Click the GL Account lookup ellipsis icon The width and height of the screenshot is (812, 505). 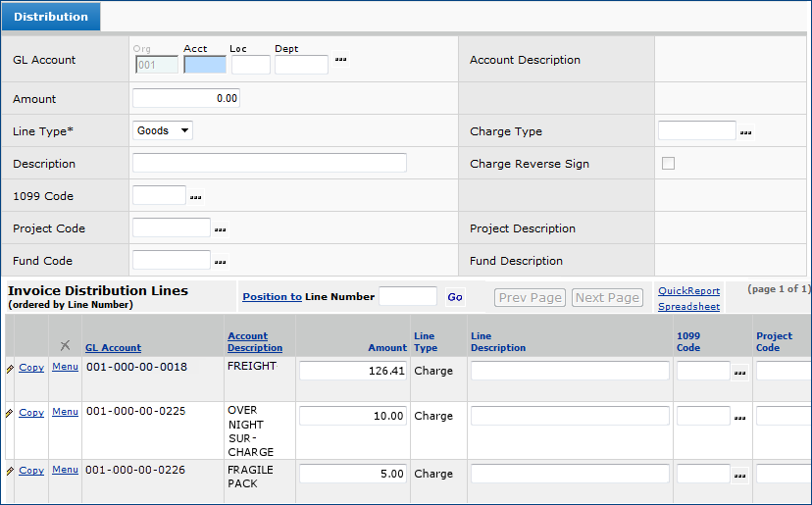tap(341, 60)
